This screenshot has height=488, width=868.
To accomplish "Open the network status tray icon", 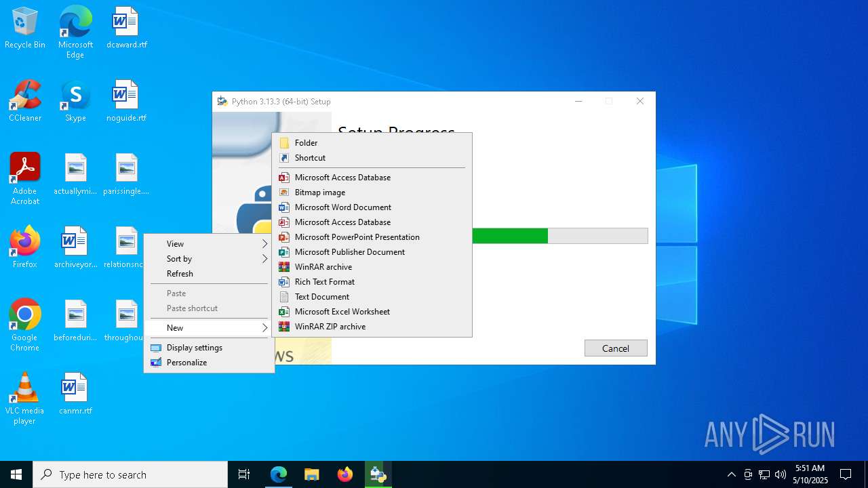I will [764, 474].
